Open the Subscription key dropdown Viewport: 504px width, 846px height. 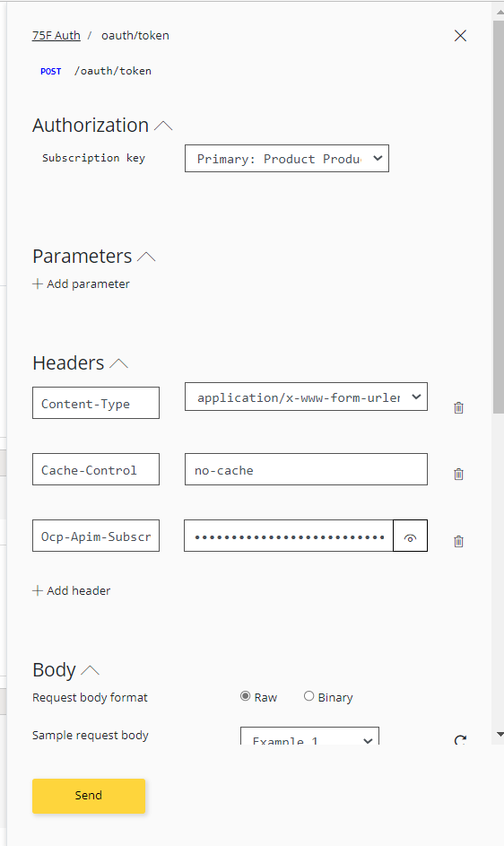[x=287, y=159]
